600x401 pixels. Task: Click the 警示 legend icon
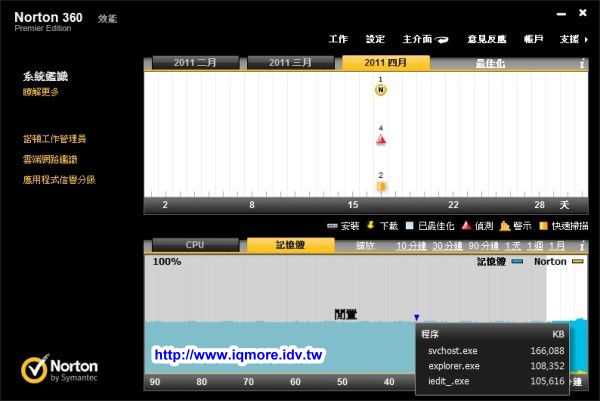[505, 226]
